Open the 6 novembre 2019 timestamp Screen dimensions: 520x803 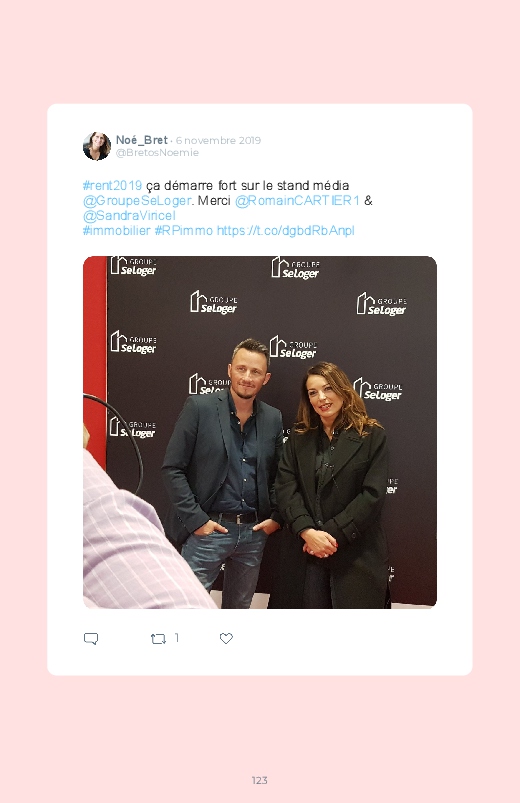(218, 140)
